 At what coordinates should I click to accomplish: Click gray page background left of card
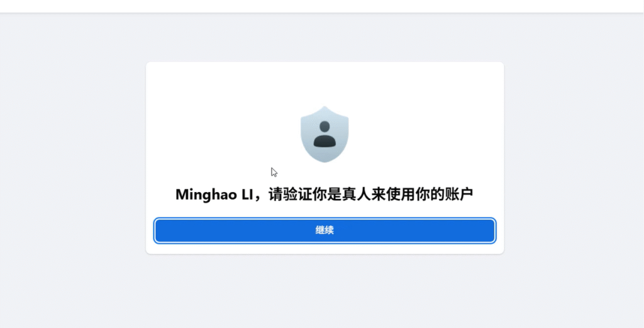(x=73, y=164)
